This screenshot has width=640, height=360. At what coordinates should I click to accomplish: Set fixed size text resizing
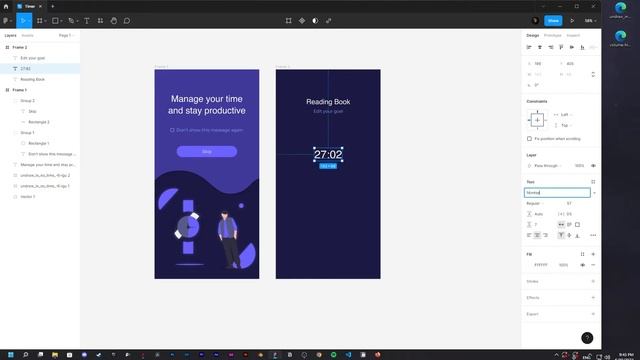pyautogui.click(x=577, y=224)
